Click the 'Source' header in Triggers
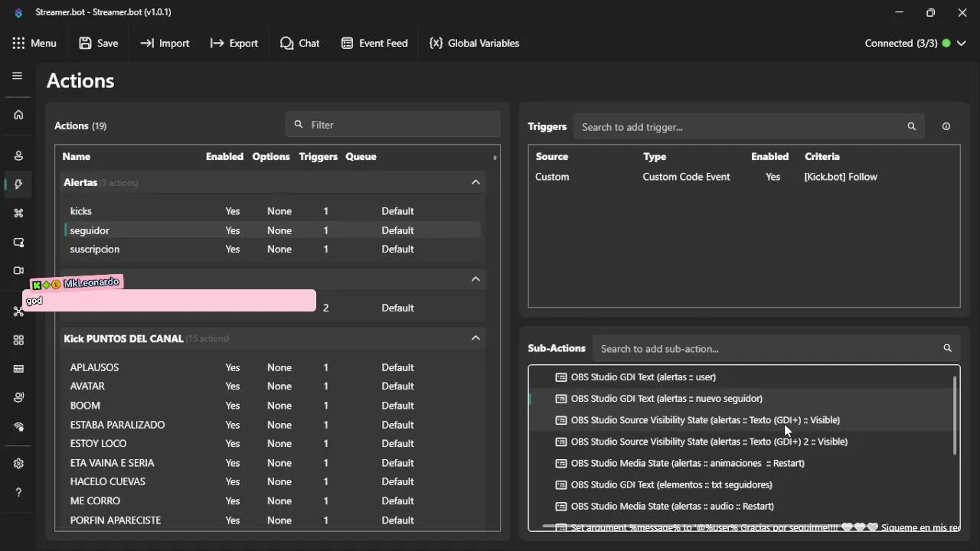980x551 pixels. tap(552, 157)
